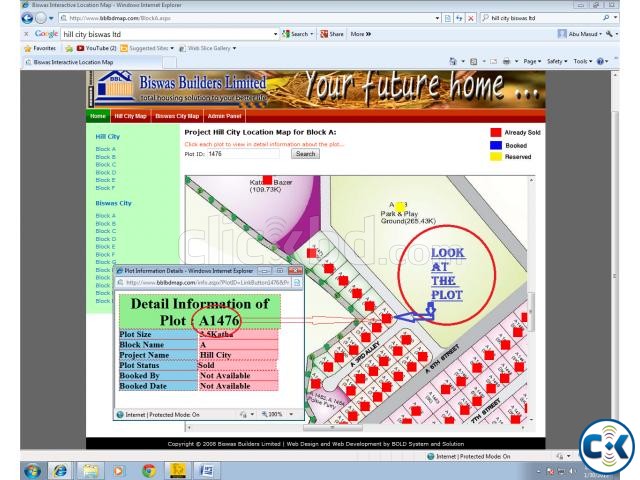Image resolution: width=640 pixels, height=480 pixels.
Task: Click the map's horizontal scrollbar thumb
Action: coord(332,428)
